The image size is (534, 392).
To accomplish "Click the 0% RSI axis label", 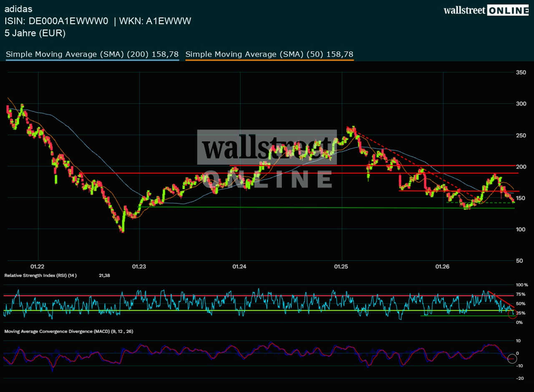I will [x=519, y=322].
